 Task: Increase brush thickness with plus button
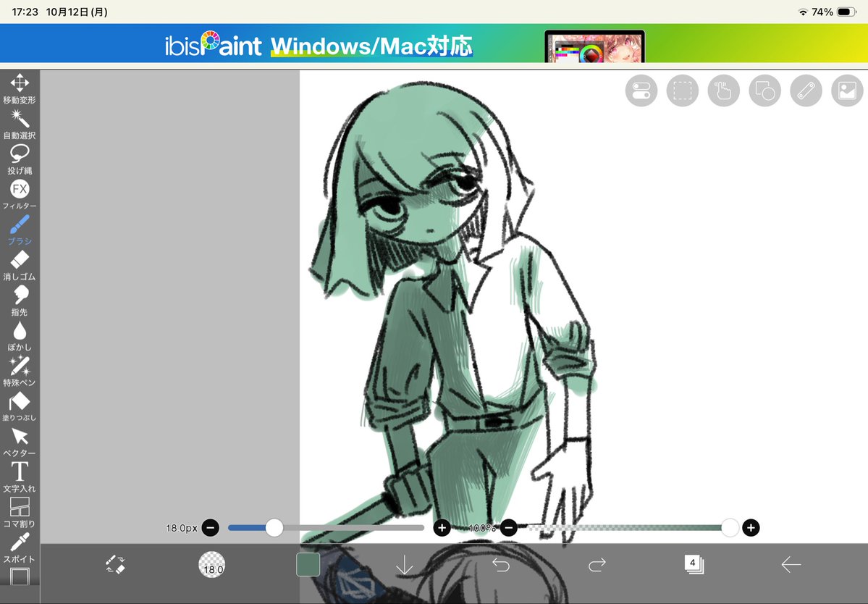(x=442, y=528)
